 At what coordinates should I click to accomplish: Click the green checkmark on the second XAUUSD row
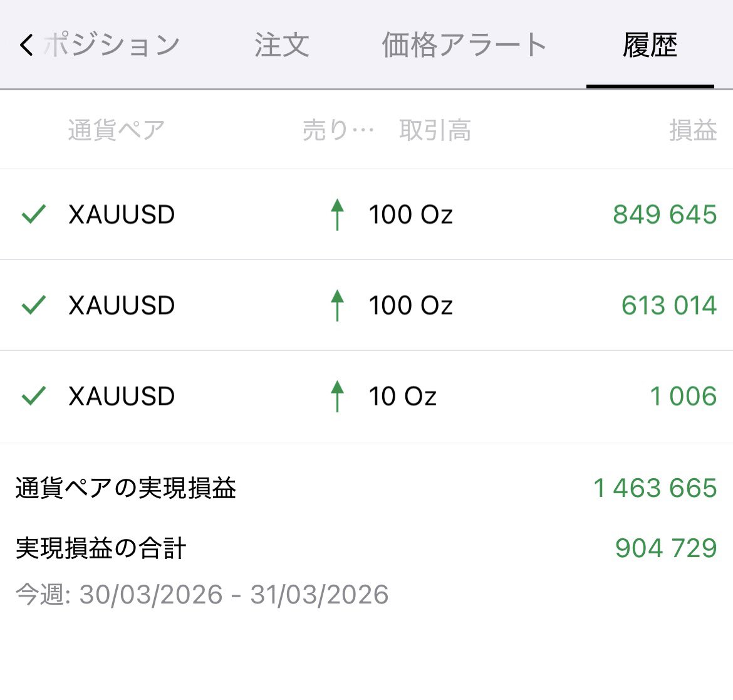tap(34, 305)
